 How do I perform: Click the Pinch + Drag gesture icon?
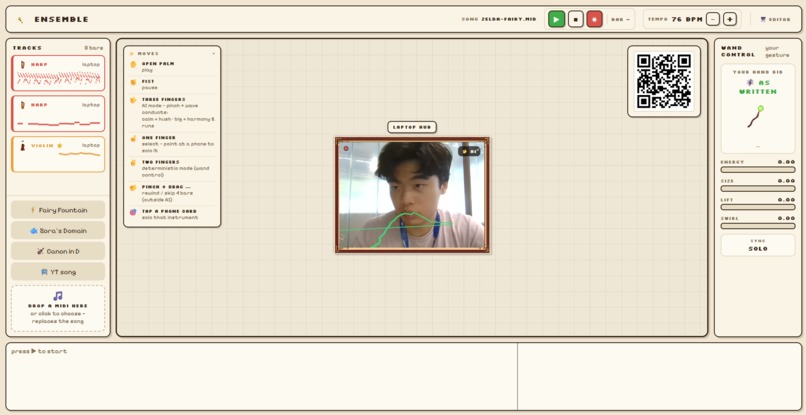[133, 188]
